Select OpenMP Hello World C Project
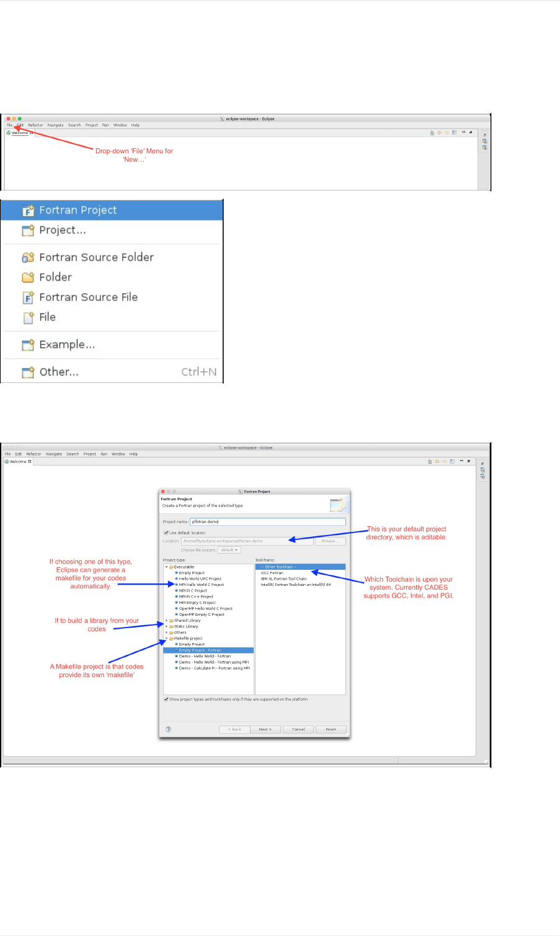This screenshot has width=560, height=936. coord(206,609)
